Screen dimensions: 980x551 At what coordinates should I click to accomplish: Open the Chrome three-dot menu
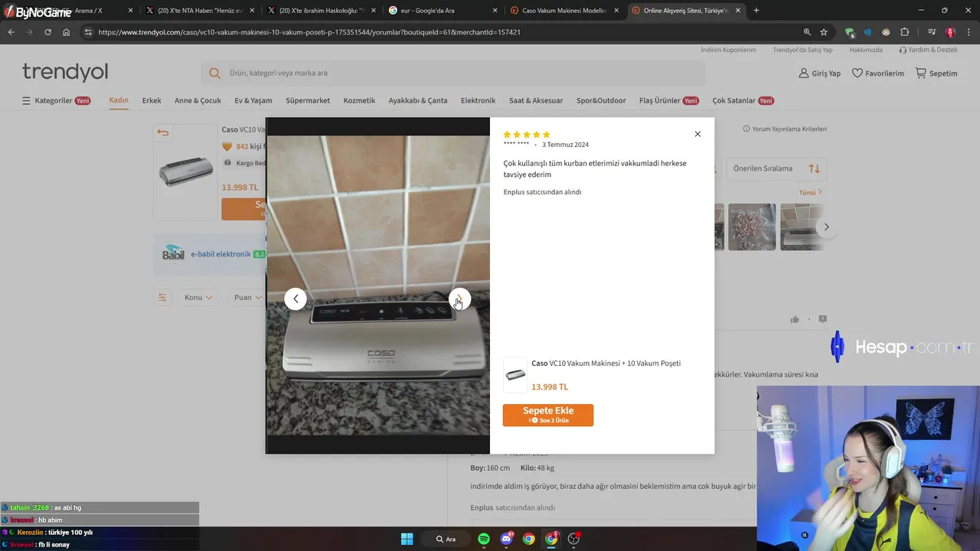[969, 32]
